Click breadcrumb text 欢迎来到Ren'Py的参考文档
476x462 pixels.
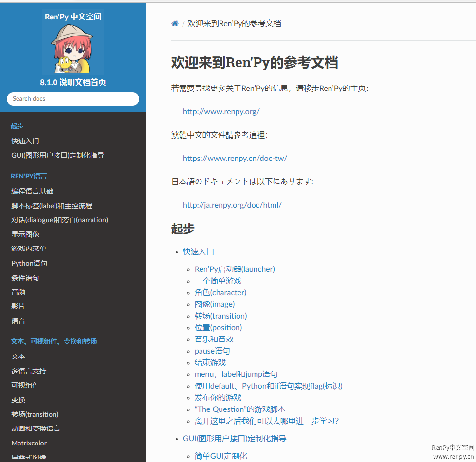click(235, 24)
